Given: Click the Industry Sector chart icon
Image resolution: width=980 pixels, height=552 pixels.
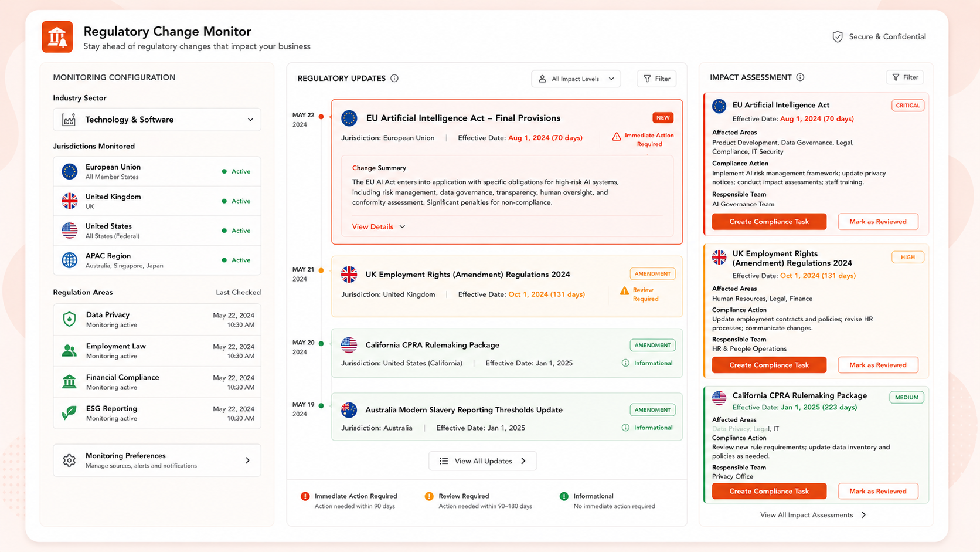Looking at the screenshot, I should coord(69,120).
